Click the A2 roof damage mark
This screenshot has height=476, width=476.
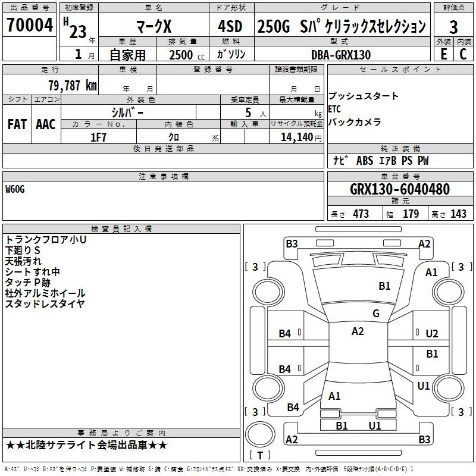pos(358,331)
